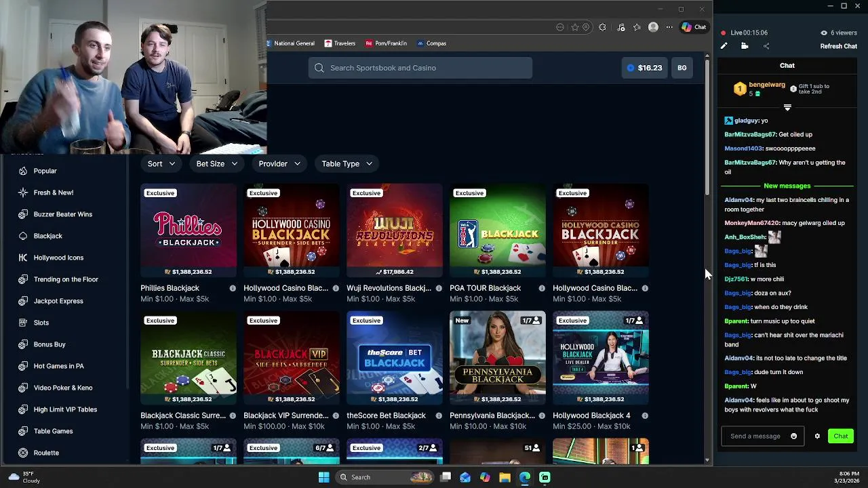Screen dimensions: 868x488
Task: Open Pennsylvania Blackjack live dealer thumbnail
Action: [x=498, y=358]
